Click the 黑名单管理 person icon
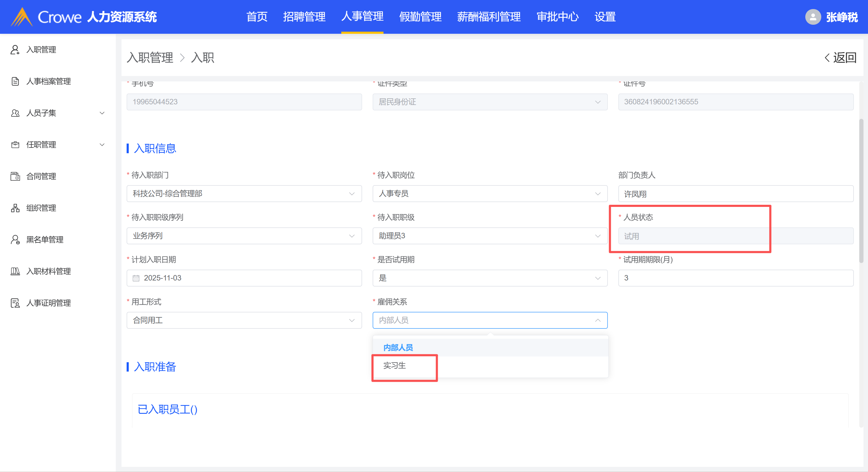This screenshot has height=472, width=868. tap(15, 240)
